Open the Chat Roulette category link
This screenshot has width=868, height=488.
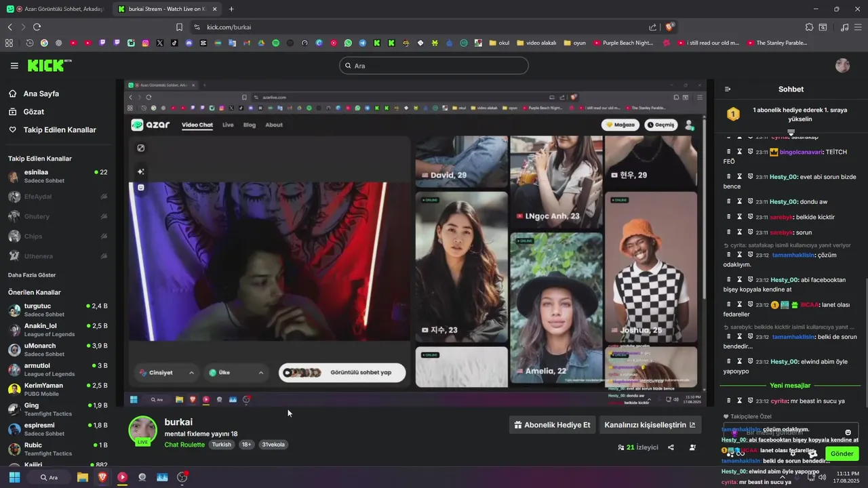coord(184,445)
